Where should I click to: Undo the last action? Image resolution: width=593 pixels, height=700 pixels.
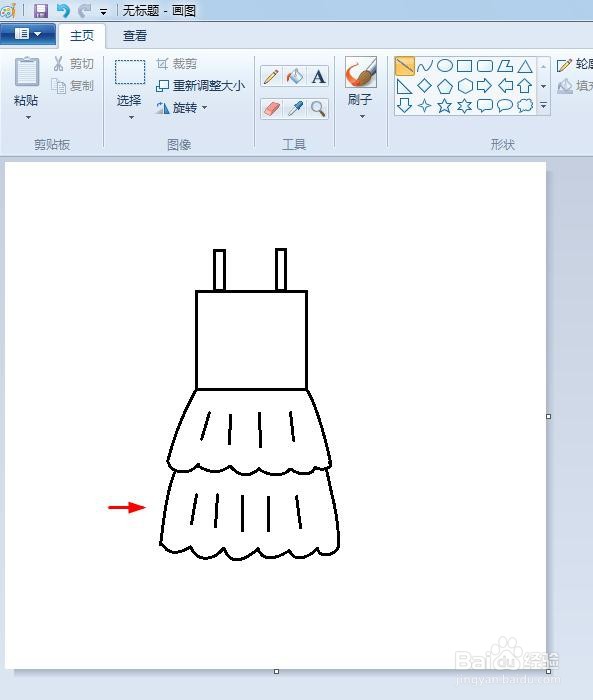click(x=63, y=10)
